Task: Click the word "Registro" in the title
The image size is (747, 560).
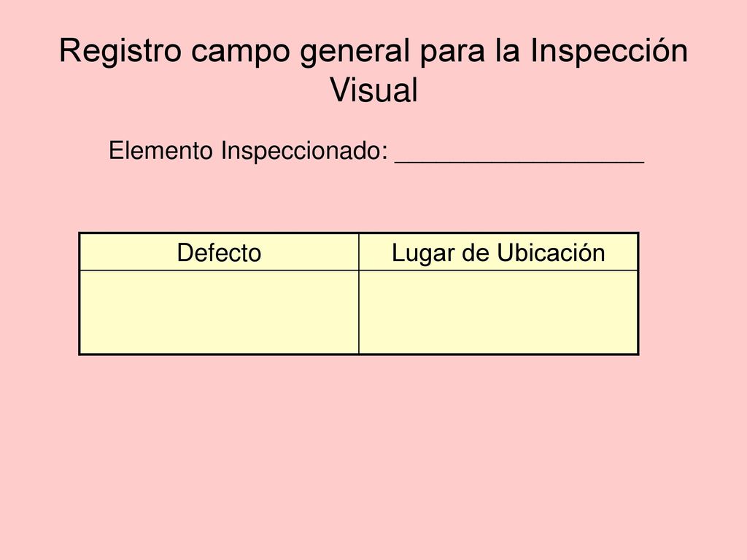Action: [x=120, y=51]
